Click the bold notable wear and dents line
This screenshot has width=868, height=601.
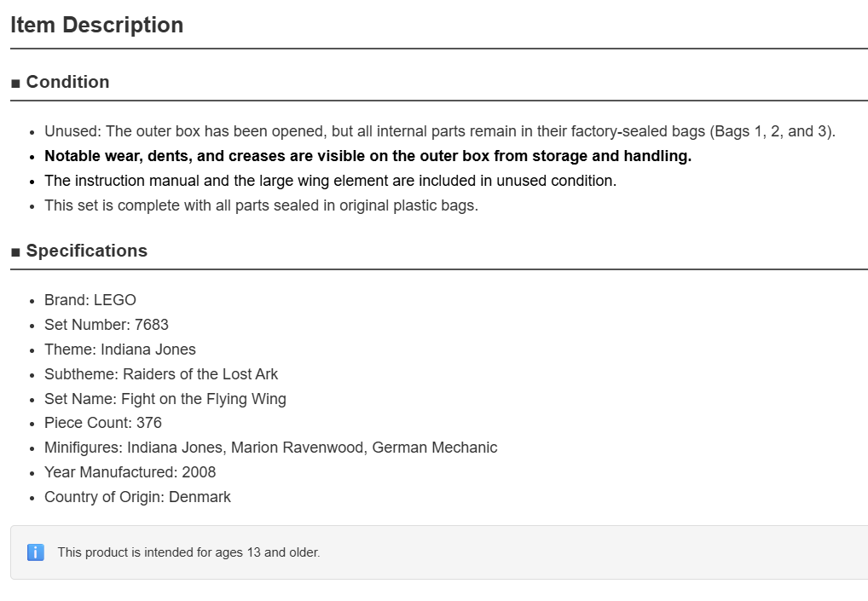point(368,156)
